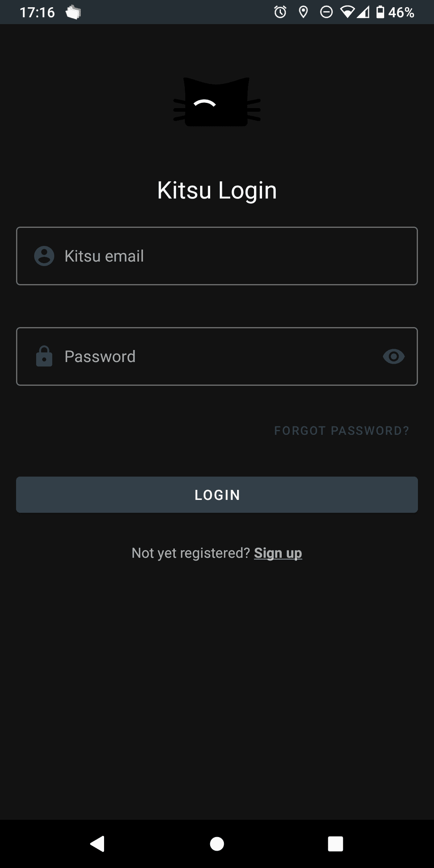434x868 pixels.
Task: Tap the Wi-Fi signal status icon
Action: tap(348, 12)
